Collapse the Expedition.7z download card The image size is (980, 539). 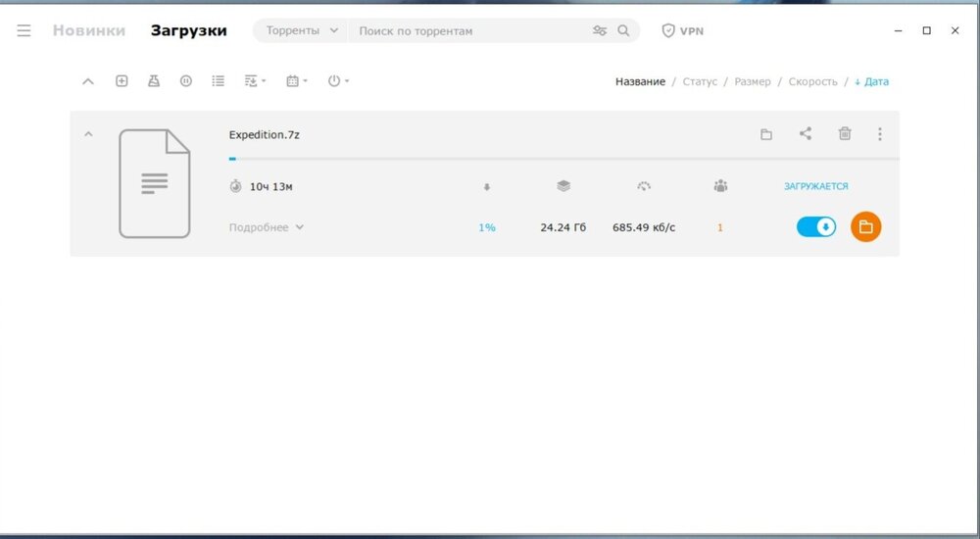(88, 134)
